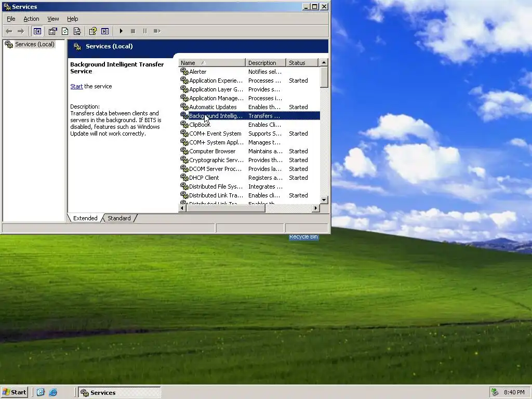Click the horizontal scrollbar left arrow
Viewport: 532px width, 399px height.
coord(182,208)
